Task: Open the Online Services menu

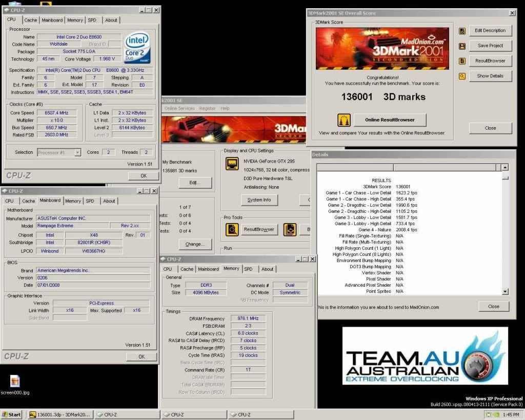Action: click(x=179, y=109)
